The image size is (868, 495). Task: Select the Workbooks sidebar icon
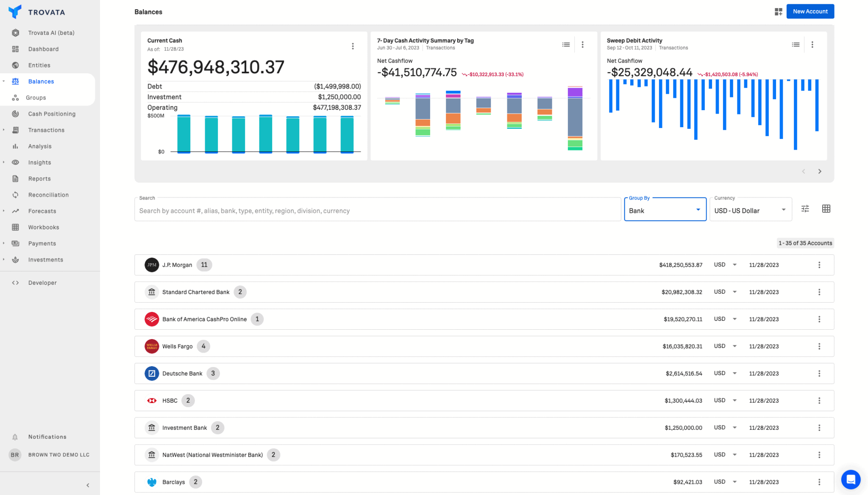tap(15, 227)
